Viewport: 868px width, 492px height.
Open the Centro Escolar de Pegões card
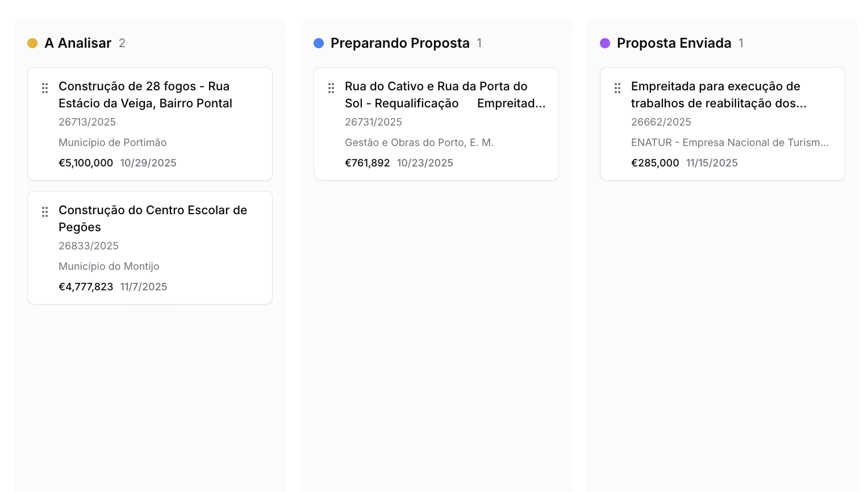[153, 219]
